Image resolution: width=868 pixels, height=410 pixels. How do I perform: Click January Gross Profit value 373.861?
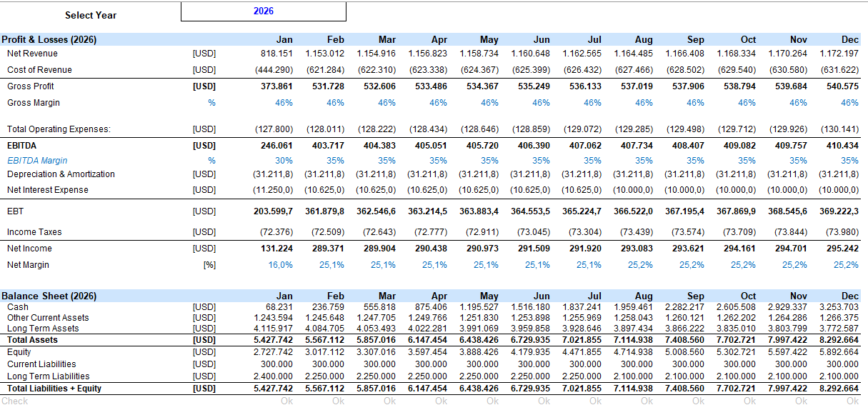[276, 86]
